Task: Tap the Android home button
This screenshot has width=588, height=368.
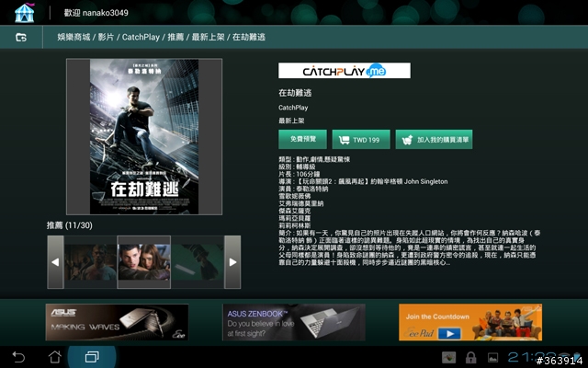Action: (55, 357)
